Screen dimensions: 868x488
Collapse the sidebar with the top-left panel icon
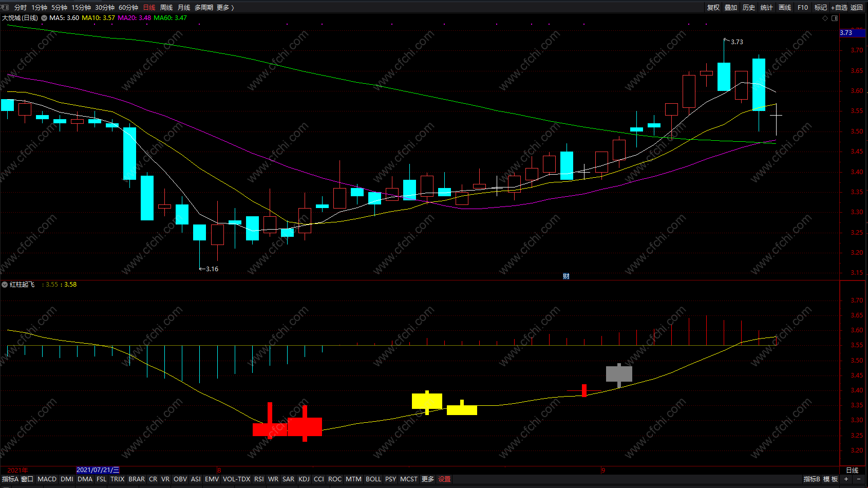click(5, 7)
